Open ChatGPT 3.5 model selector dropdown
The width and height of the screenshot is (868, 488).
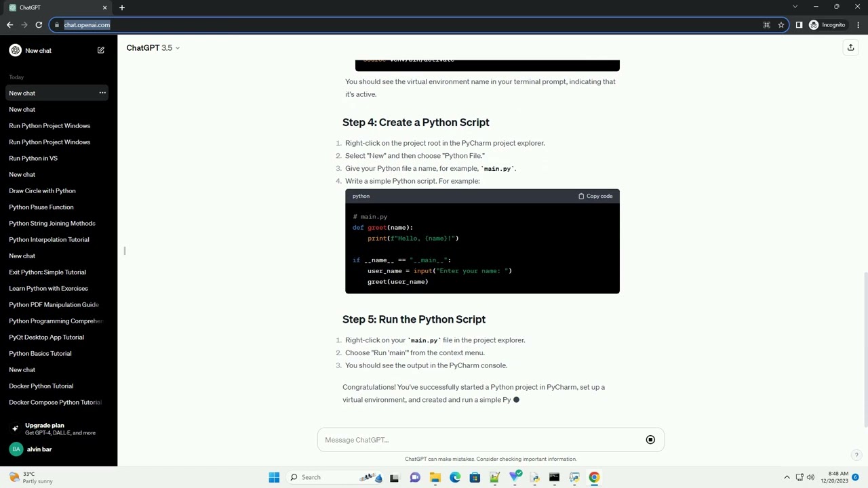[153, 47]
